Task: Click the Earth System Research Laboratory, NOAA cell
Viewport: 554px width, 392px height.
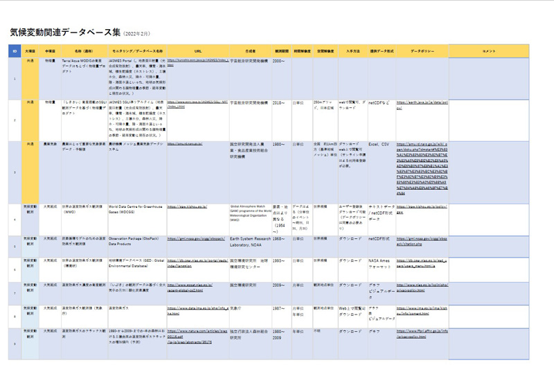Action: point(250,241)
